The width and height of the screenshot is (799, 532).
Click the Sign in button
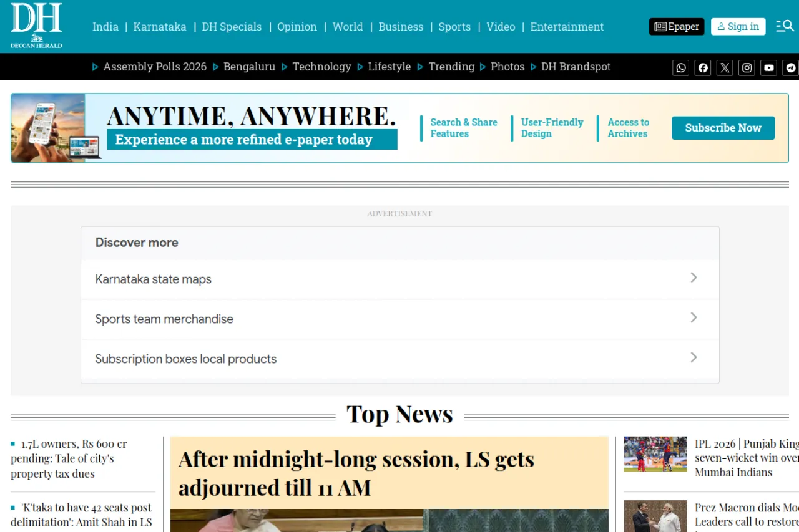[738, 26]
